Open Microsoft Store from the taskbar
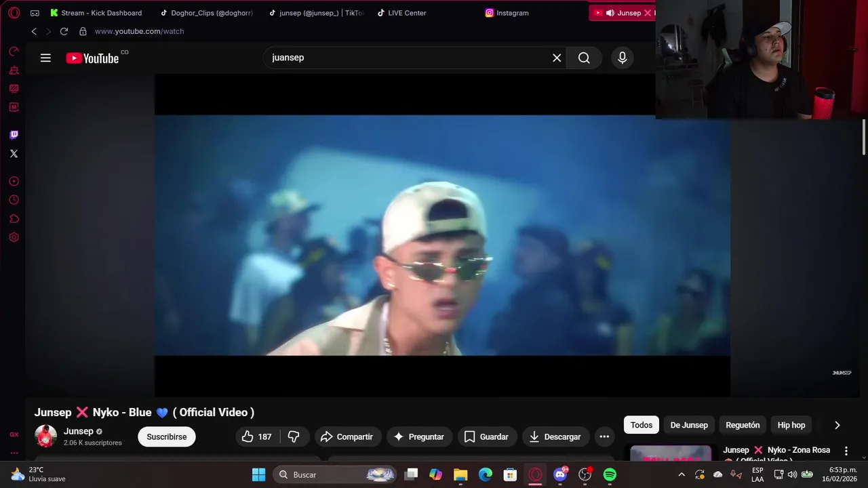Viewport: 868px width, 488px height. coord(510,474)
